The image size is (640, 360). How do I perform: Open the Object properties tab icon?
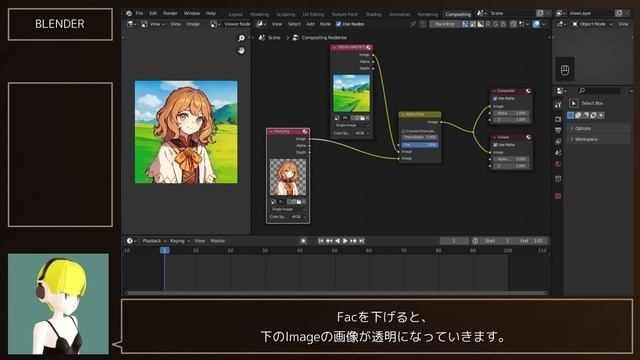point(558,179)
